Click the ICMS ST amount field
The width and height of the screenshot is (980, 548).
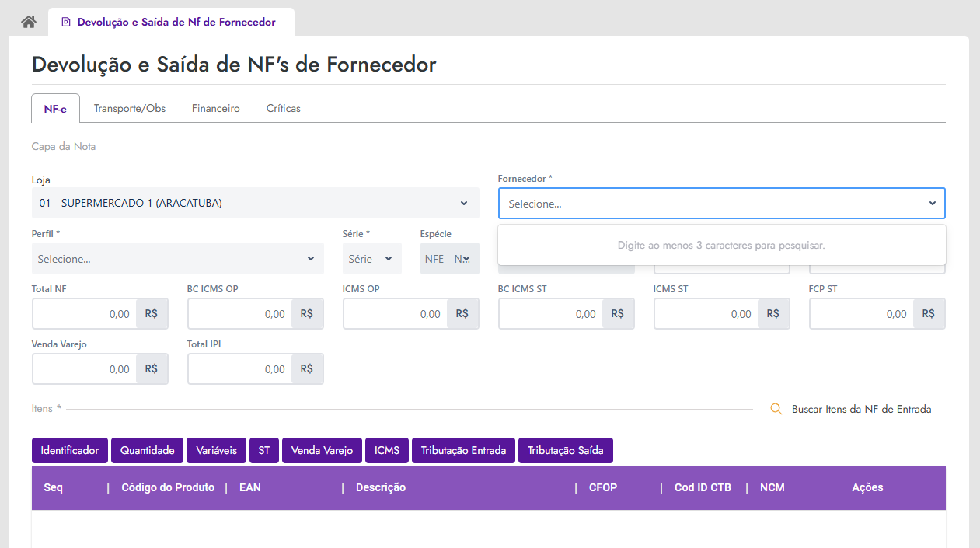coord(706,314)
